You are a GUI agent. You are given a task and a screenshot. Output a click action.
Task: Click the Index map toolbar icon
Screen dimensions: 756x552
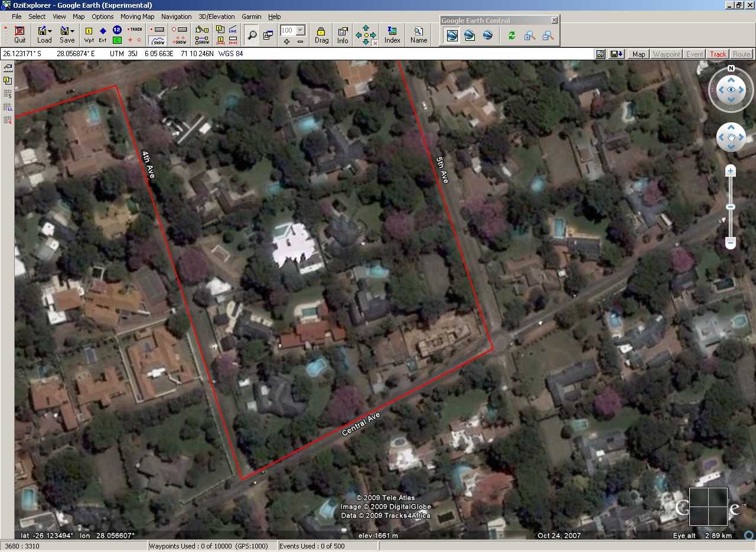392,34
